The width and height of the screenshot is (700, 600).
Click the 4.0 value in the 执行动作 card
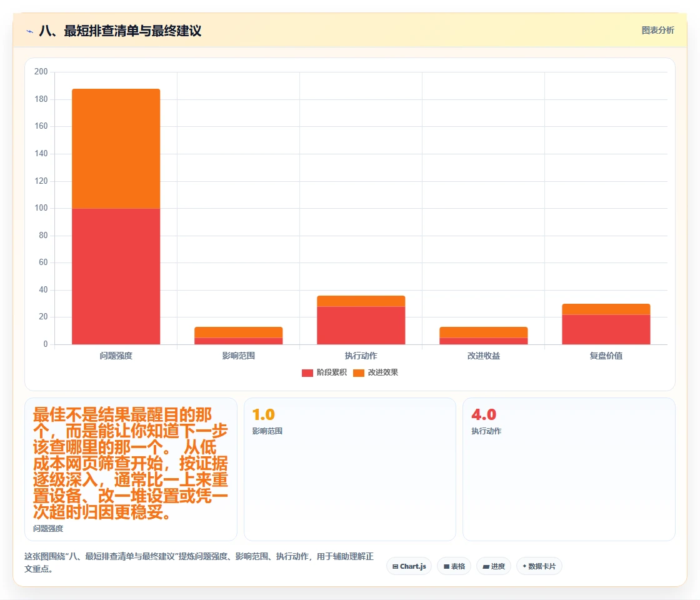pyautogui.click(x=484, y=415)
